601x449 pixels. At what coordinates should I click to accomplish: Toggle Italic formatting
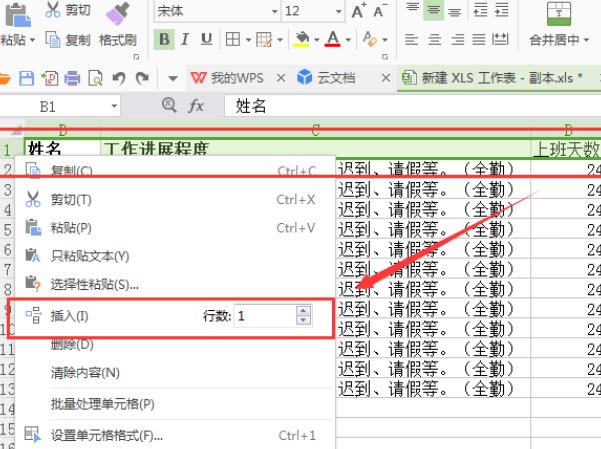point(185,39)
